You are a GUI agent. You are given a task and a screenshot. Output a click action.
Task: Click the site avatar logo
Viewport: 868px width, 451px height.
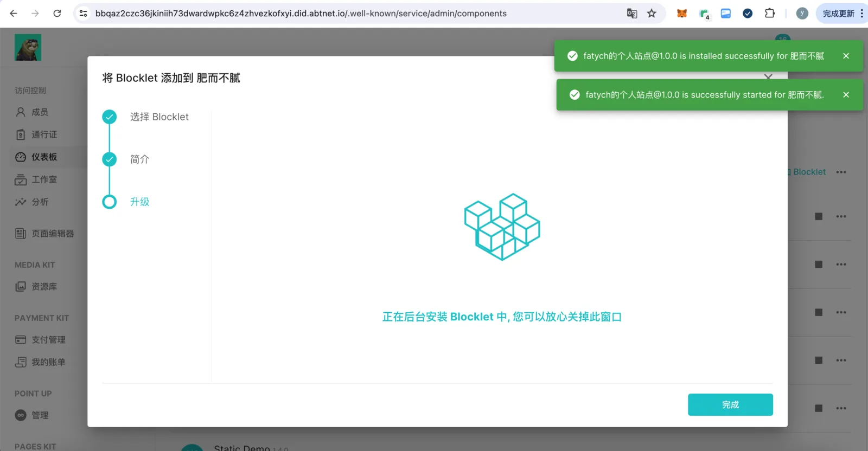pos(28,47)
